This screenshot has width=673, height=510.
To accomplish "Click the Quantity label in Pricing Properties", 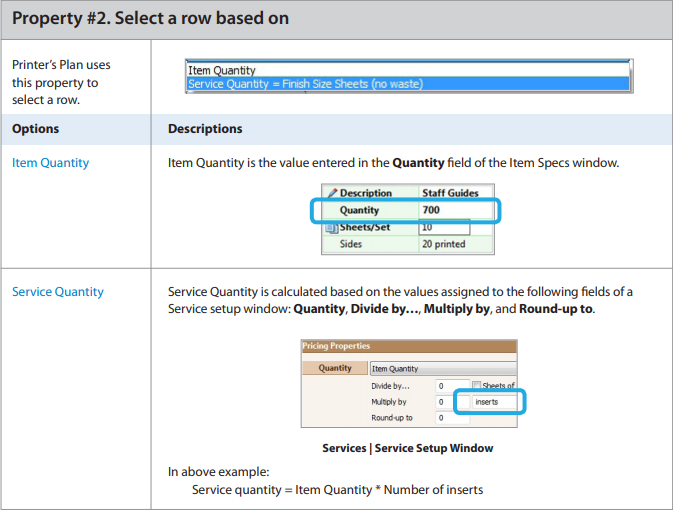I will 335,368.
